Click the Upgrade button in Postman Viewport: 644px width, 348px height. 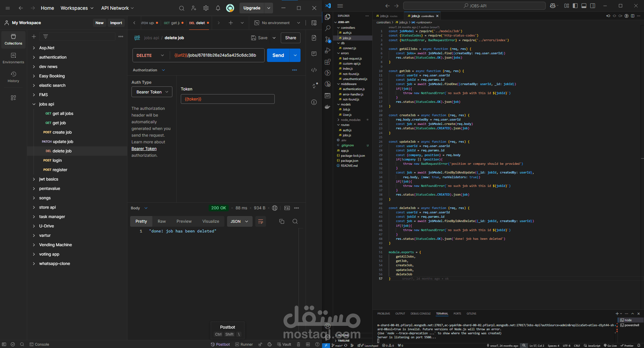pyautogui.click(x=252, y=8)
